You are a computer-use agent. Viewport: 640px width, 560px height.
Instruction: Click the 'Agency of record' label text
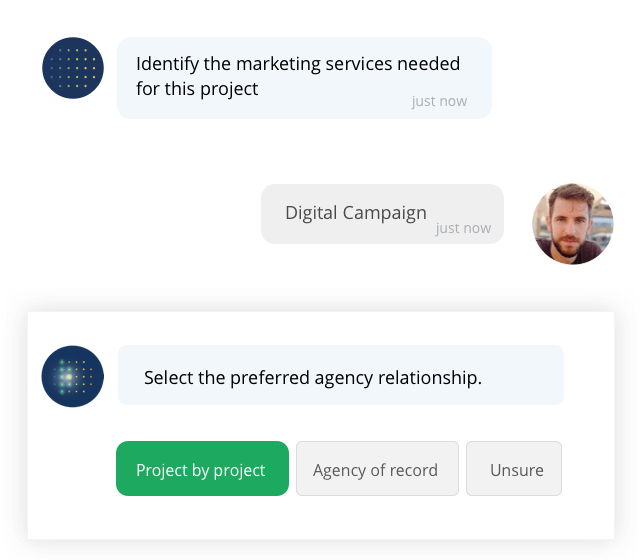(376, 470)
